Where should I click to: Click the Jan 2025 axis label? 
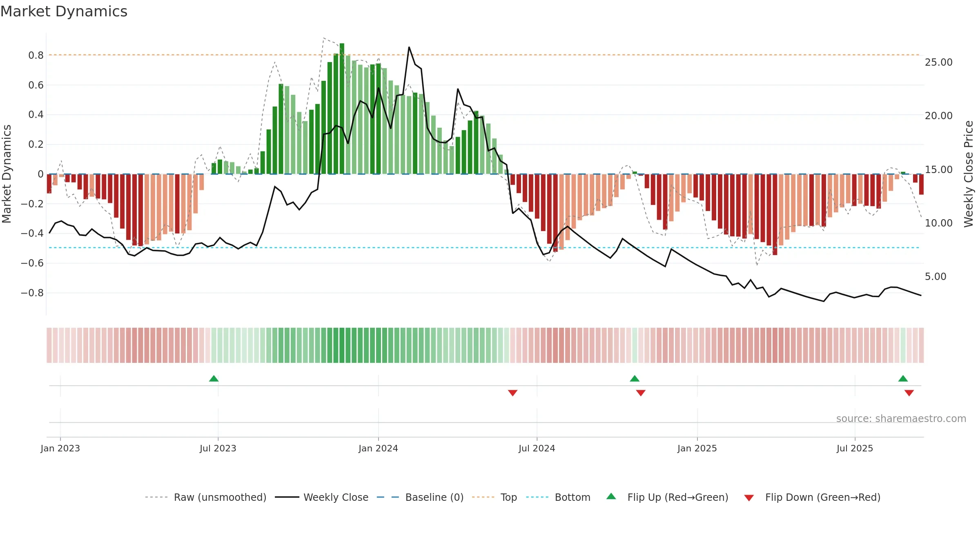click(x=697, y=448)
